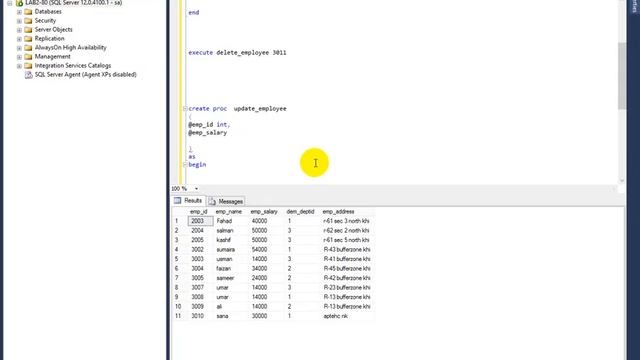The height and width of the screenshot is (360, 640).
Task: Select the salary cell 54000
Action: coord(265,249)
